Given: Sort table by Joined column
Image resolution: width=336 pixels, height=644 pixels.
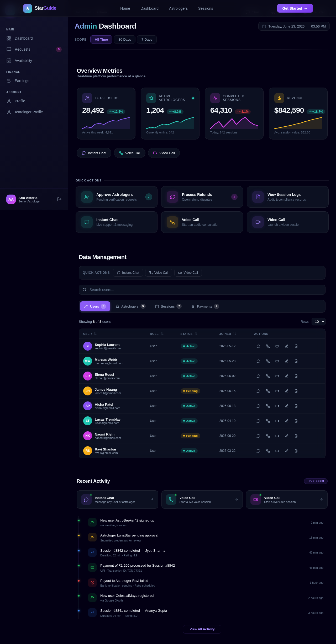Looking at the screenshot, I should click(228, 334).
